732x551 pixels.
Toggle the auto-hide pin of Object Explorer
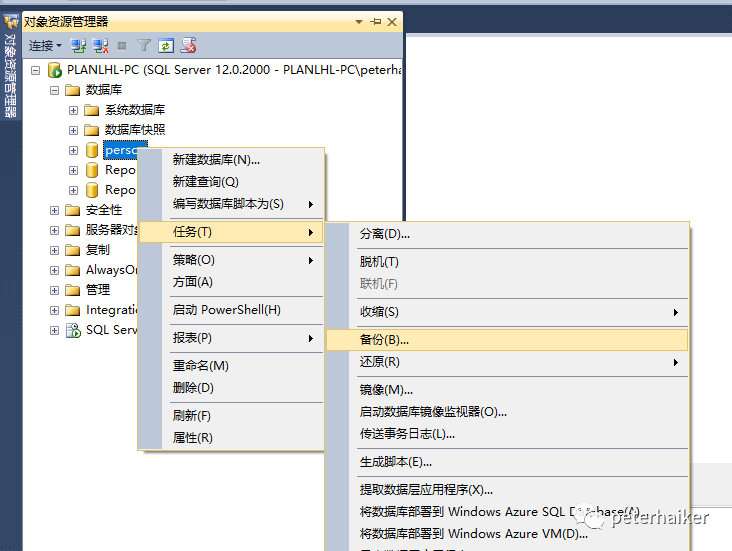click(376, 21)
